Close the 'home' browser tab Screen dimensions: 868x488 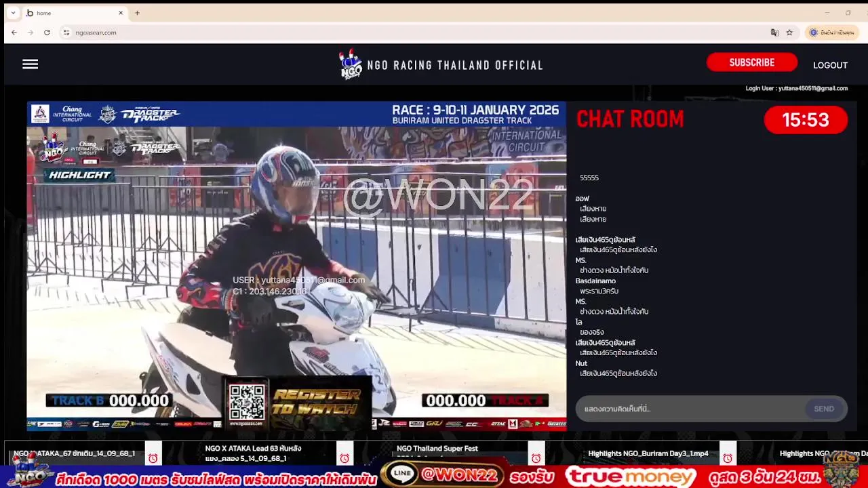click(121, 13)
